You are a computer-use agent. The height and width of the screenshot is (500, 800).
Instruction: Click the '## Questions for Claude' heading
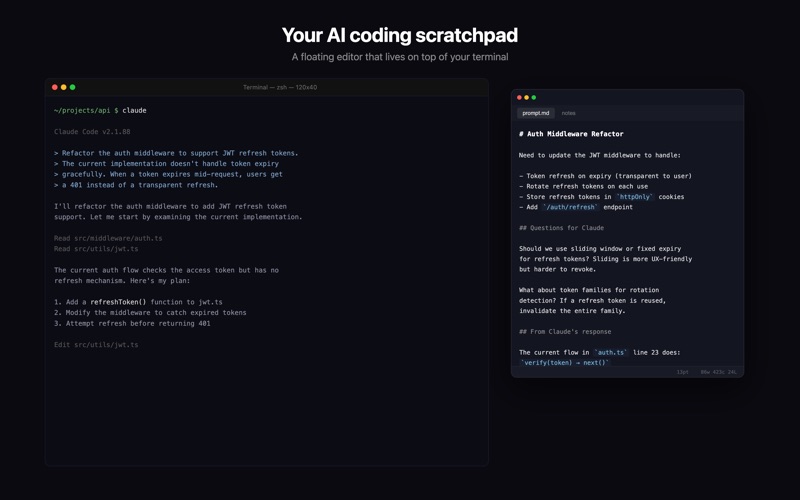pyautogui.click(x=561, y=228)
